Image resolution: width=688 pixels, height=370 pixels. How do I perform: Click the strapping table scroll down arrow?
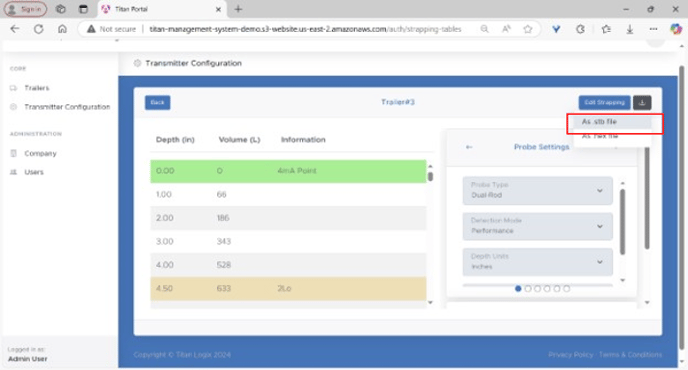[430, 302]
